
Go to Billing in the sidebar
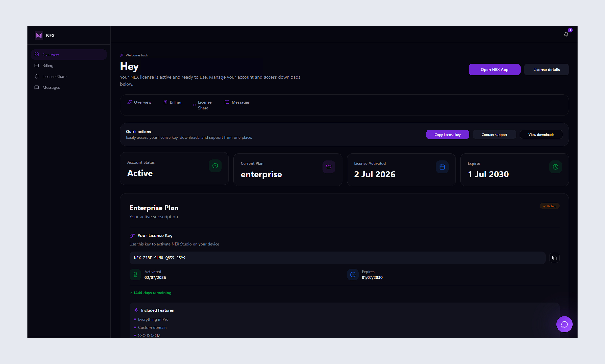(x=69, y=66)
